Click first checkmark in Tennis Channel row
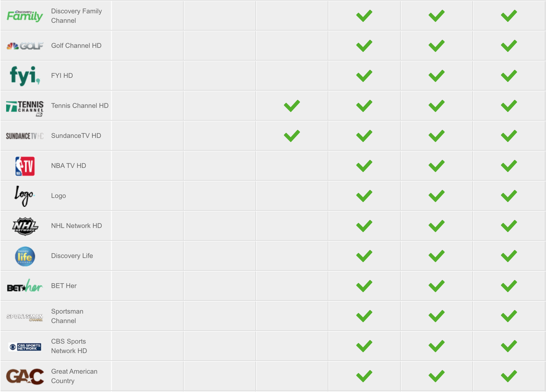 point(292,106)
